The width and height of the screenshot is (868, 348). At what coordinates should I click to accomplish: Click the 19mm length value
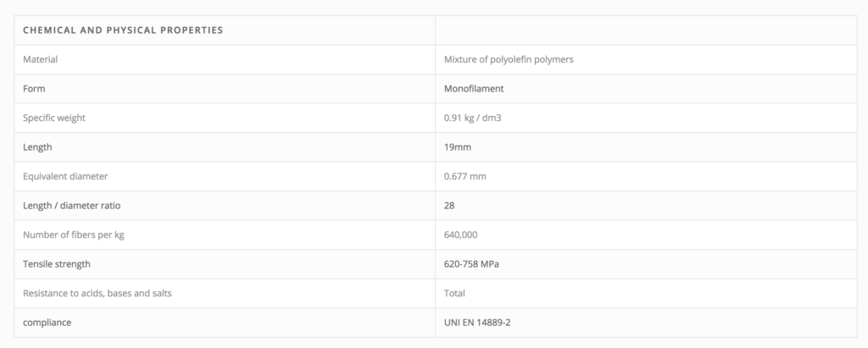pyautogui.click(x=457, y=147)
